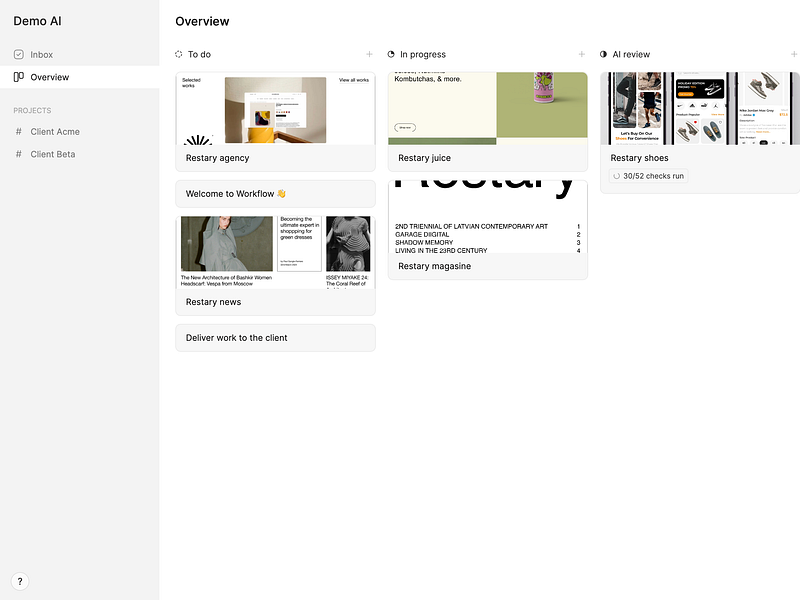Click the hash icon next to Client Beta
800x600 pixels.
(x=19, y=154)
